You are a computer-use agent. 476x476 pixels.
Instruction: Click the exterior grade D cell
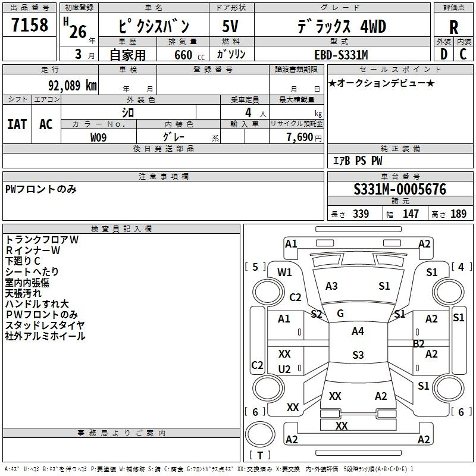pyautogui.click(x=443, y=54)
